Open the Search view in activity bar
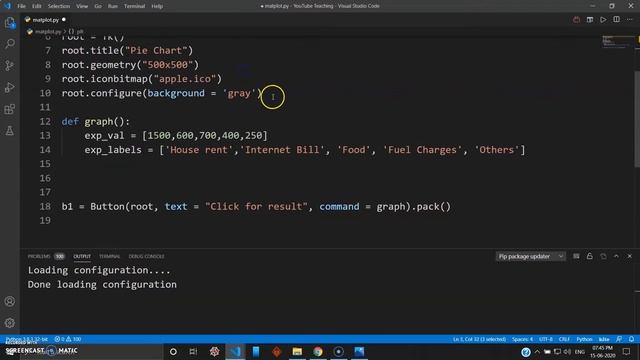Viewport: 640px width, 360px height. tap(10, 44)
